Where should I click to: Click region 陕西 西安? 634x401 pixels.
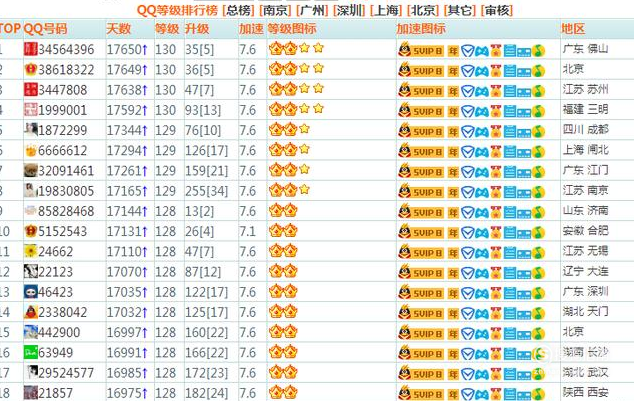click(x=585, y=392)
